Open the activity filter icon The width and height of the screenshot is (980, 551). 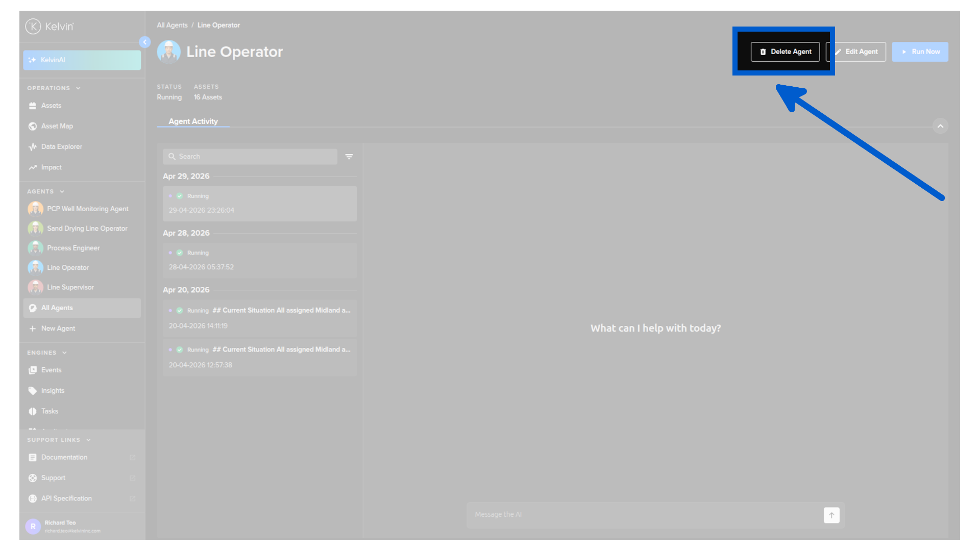coord(349,157)
